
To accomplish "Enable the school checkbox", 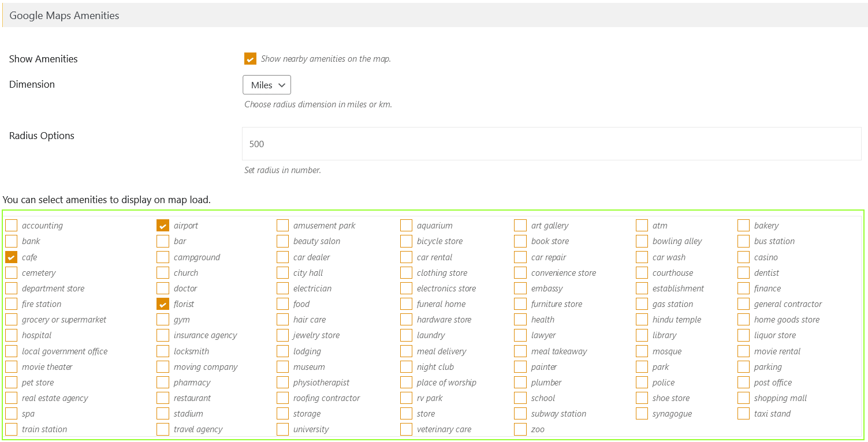I will click(520, 398).
